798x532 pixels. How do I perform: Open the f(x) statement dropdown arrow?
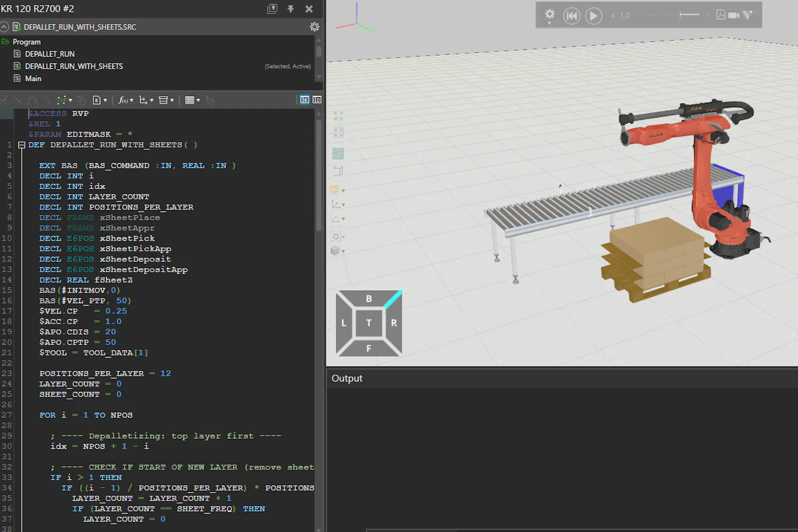[132, 100]
